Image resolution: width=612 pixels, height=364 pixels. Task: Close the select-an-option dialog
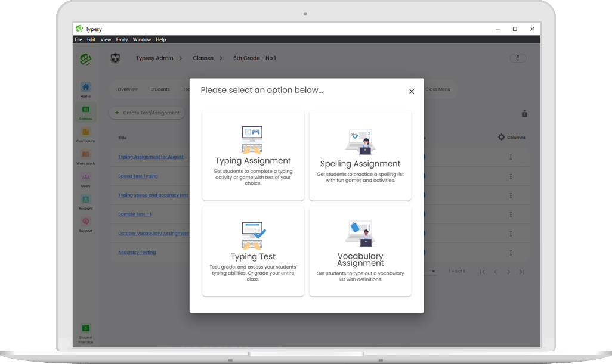point(412,91)
